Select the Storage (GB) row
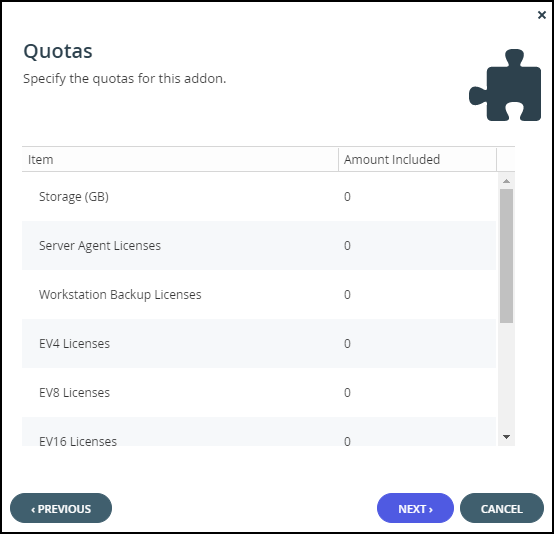This screenshot has height=534, width=554. pos(259,196)
